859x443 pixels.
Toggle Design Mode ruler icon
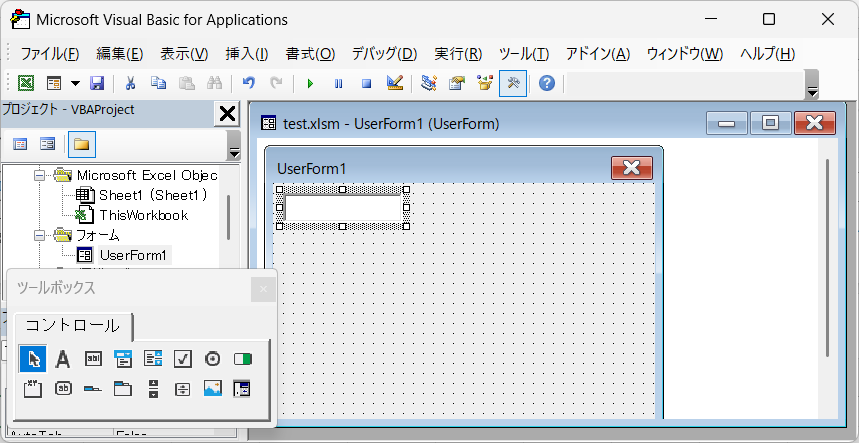(395, 83)
